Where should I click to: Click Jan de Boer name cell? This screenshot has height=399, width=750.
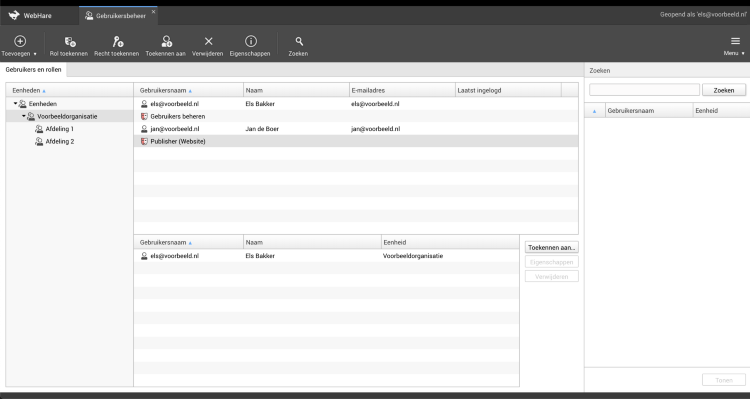(x=262, y=129)
